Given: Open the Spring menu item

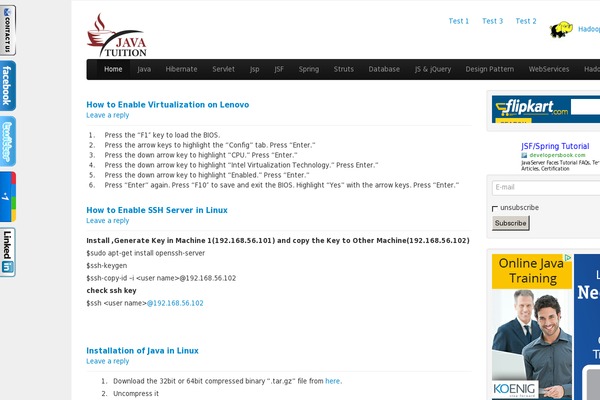Looking at the screenshot, I should (309, 69).
